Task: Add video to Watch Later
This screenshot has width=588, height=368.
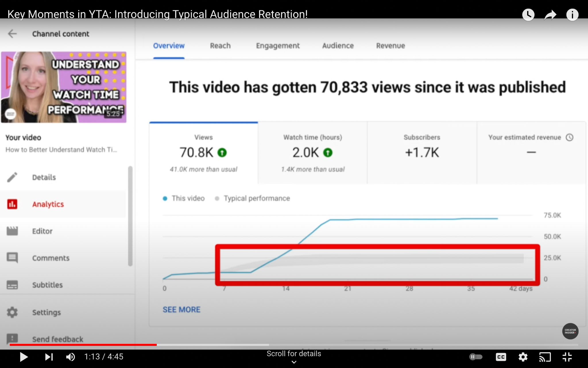Action: tap(528, 15)
